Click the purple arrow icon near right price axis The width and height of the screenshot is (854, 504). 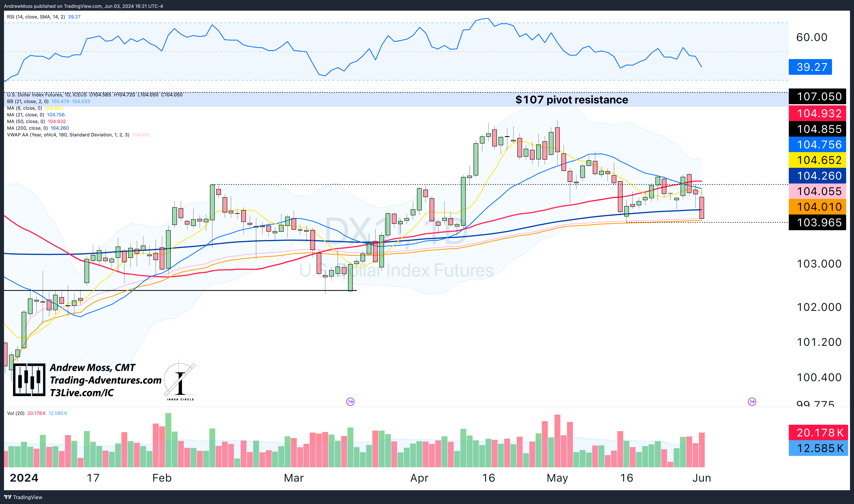tap(752, 402)
